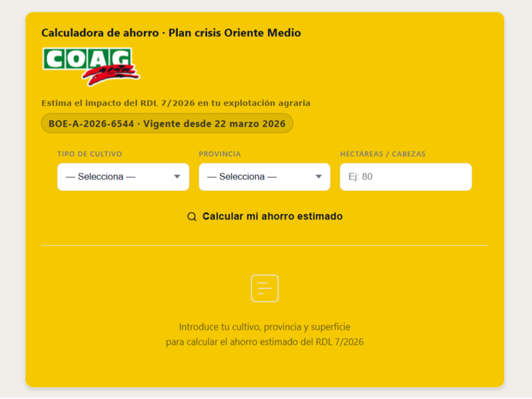Click the document placeholder icon
This screenshot has width=532, height=399.
pos(264,289)
